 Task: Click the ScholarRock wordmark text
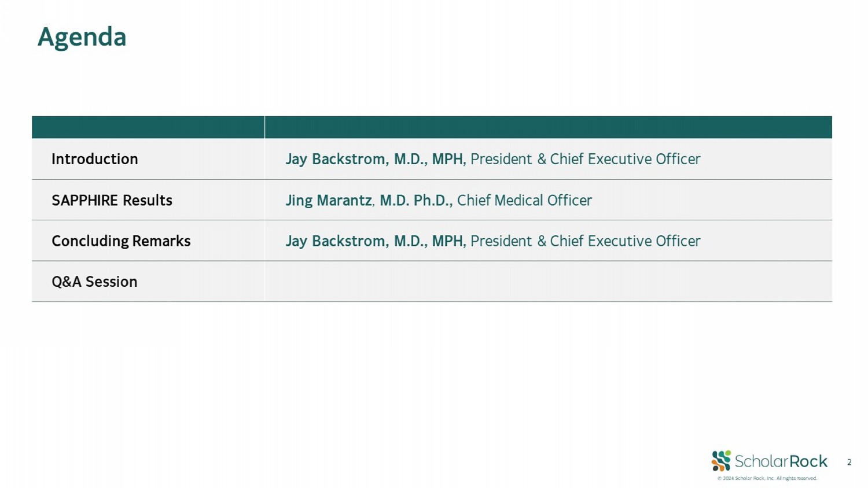781,461
